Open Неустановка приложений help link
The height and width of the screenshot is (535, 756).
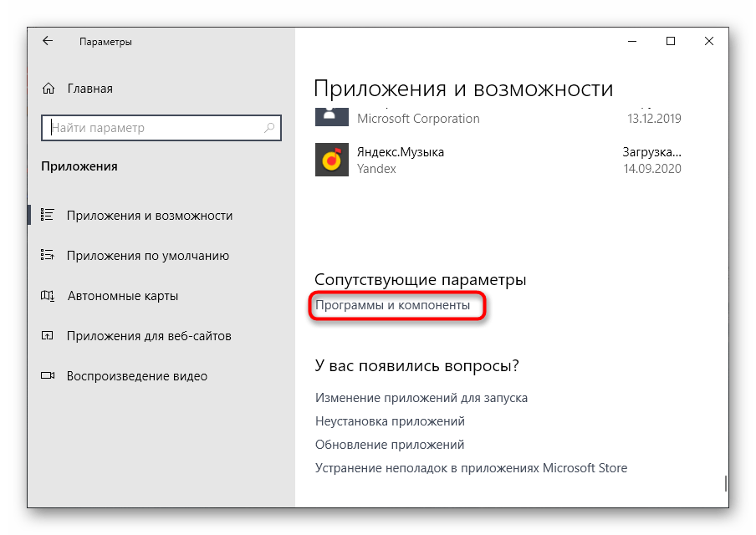[x=390, y=421]
